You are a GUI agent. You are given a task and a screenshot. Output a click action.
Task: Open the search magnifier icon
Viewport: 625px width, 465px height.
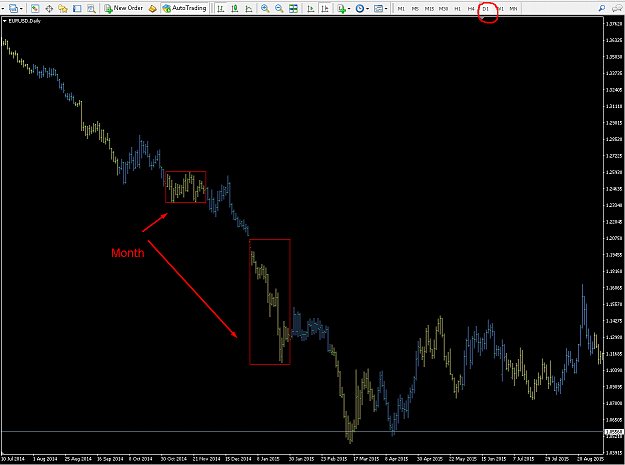(x=602, y=8)
